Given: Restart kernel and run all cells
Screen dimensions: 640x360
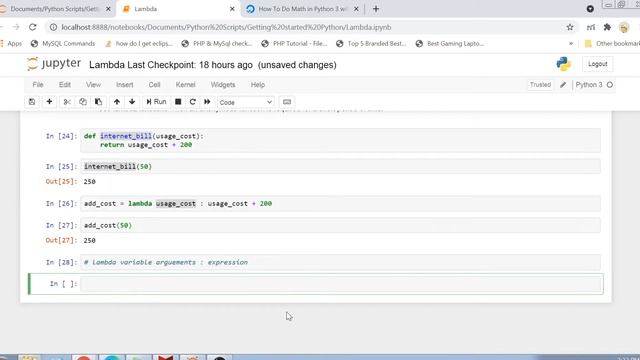Looking at the screenshot, I should coord(207,102).
